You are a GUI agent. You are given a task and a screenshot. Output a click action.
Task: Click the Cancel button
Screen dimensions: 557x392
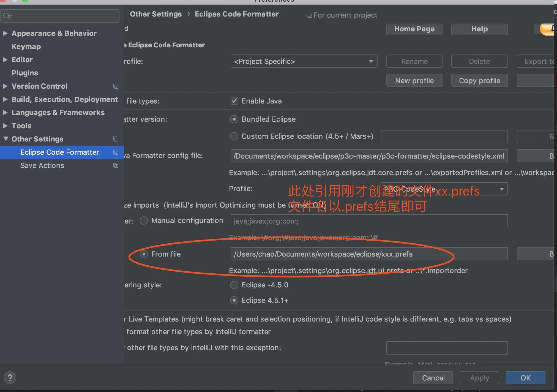click(433, 378)
